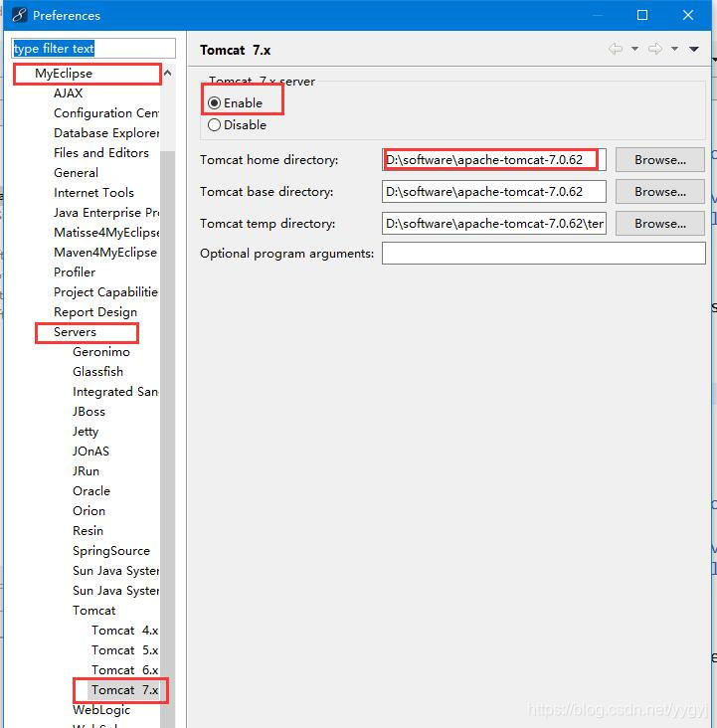Select Project Capabilities tree item
The width and height of the screenshot is (717, 728).
pyautogui.click(x=106, y=292)
